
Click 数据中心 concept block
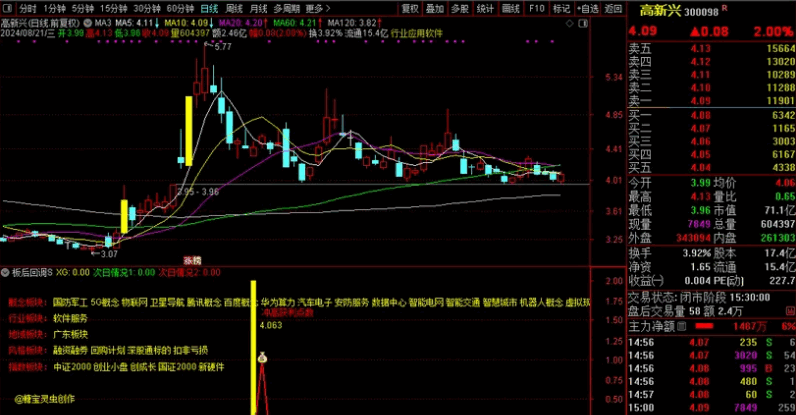tap(389, 303)
